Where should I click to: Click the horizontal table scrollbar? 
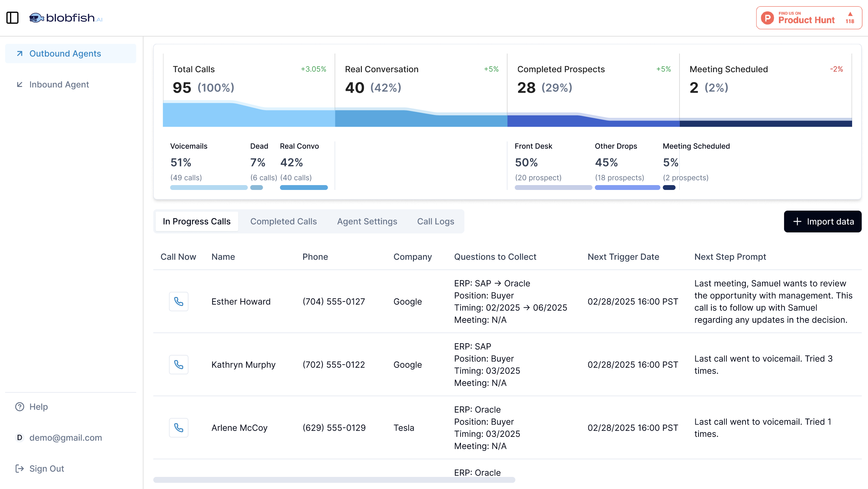[334, 480]
